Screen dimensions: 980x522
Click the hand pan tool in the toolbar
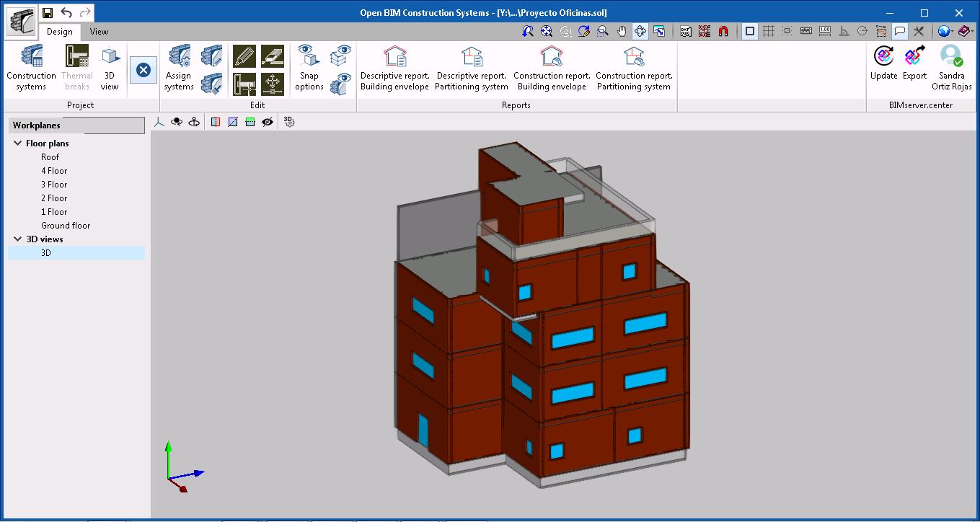pyautogui.click(x=621, y=31)
